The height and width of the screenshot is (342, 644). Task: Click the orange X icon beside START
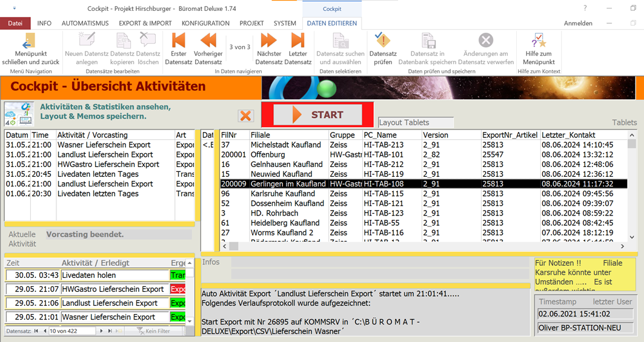(x=245, y=116)
